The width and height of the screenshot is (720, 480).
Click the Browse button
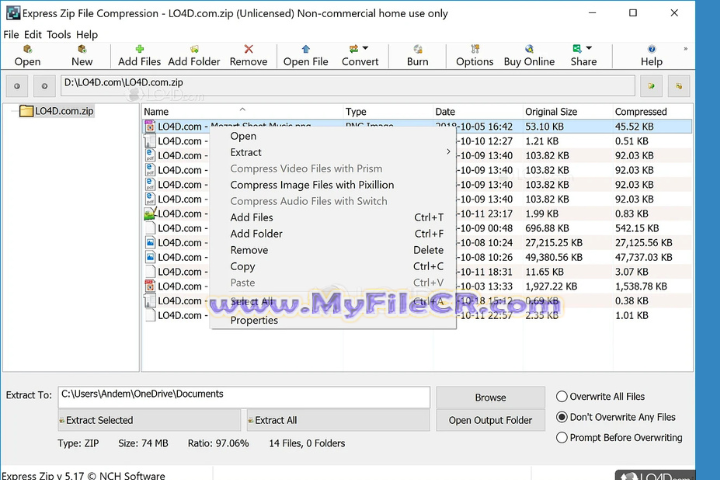pyautogui.click(x=490, y=398)
